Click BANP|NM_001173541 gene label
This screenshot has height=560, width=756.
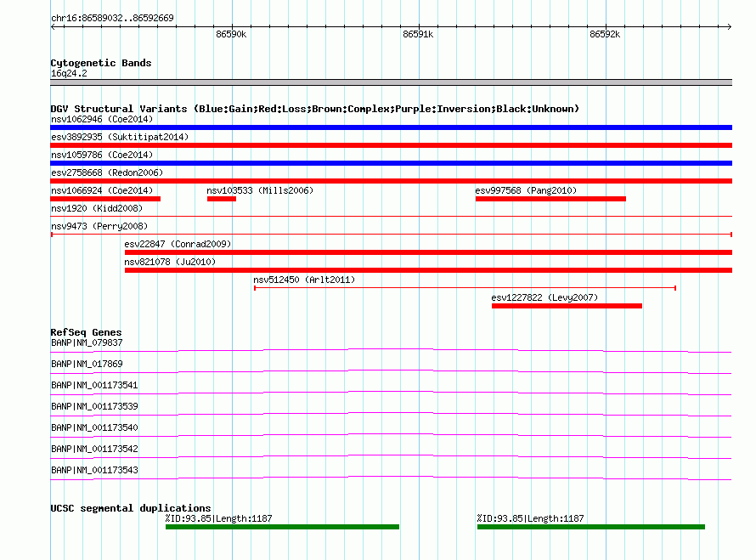click(x=94, y=386)
